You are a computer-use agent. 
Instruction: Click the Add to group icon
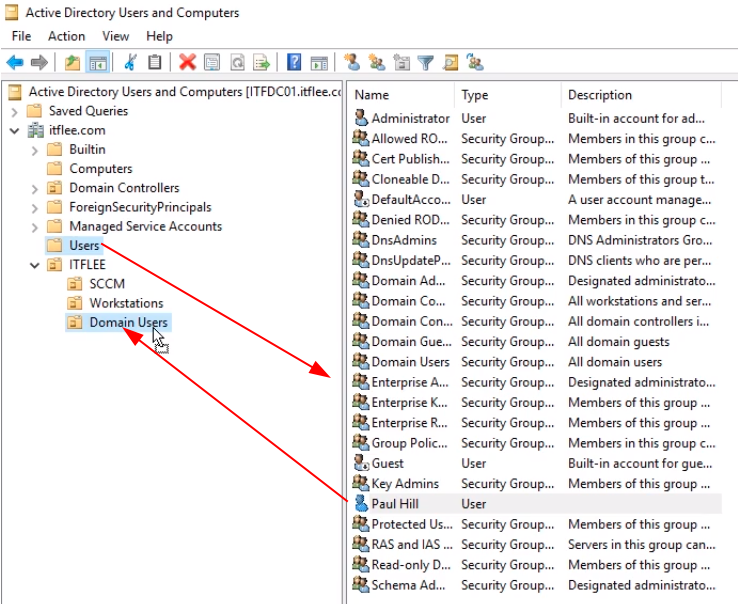(475, 62)
